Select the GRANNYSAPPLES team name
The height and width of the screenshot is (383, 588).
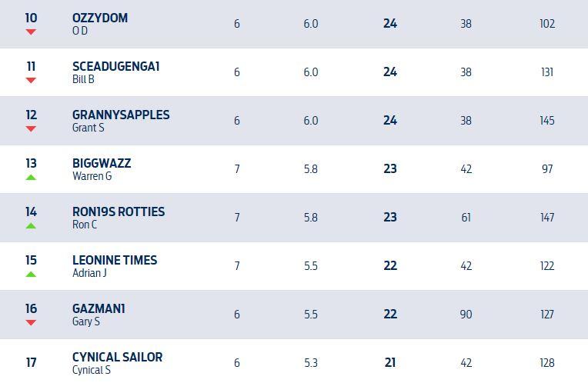(x=121, y=115)
